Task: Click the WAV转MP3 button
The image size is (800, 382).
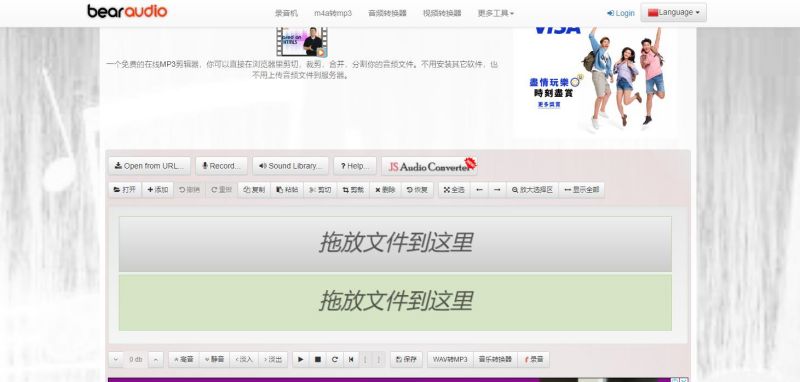Action: coord(450,360)
